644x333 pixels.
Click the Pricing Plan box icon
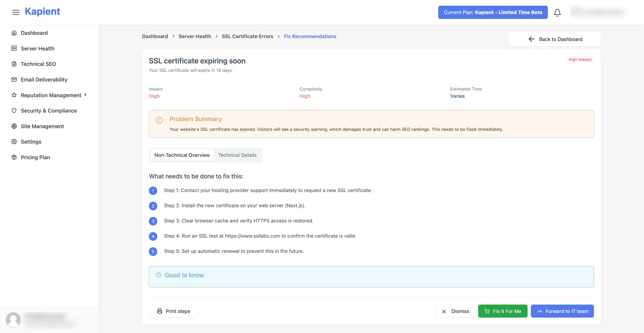tap(14, 157)
